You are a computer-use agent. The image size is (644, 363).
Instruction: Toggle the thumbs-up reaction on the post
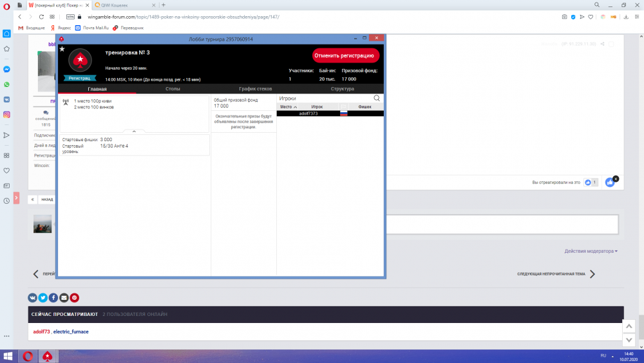coord(609,182)
